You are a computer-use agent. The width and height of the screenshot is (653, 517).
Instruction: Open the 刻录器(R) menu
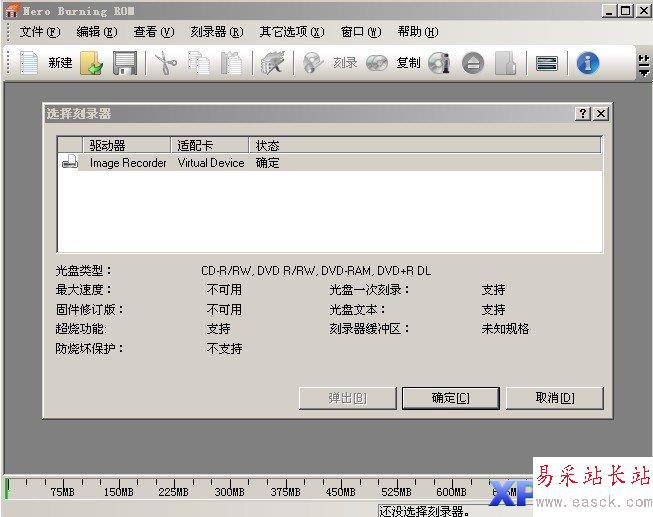[217, 32]
